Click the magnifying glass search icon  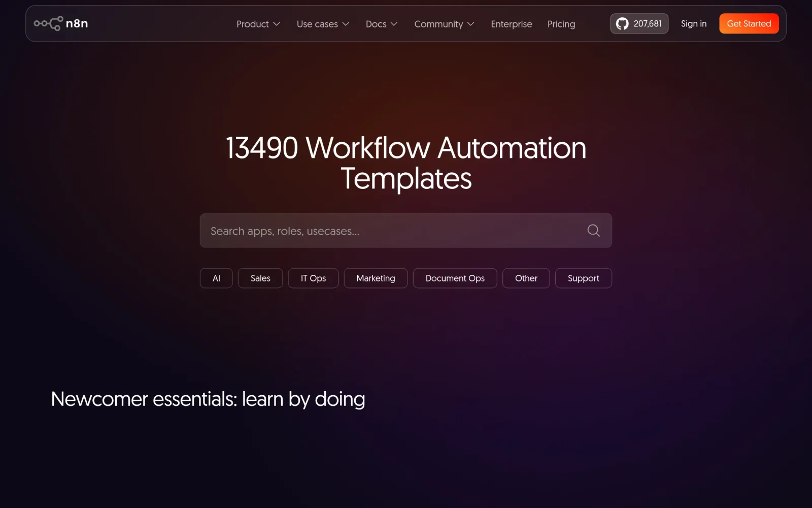[593, 231]
